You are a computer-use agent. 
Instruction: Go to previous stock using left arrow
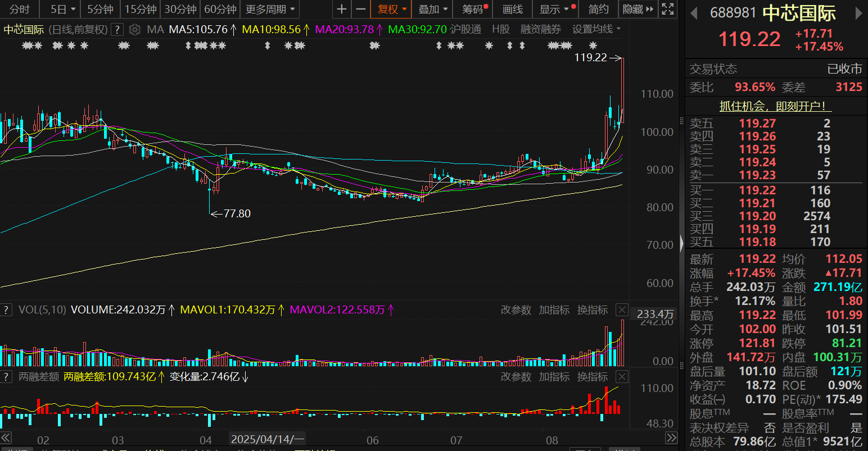coord(694,13)
